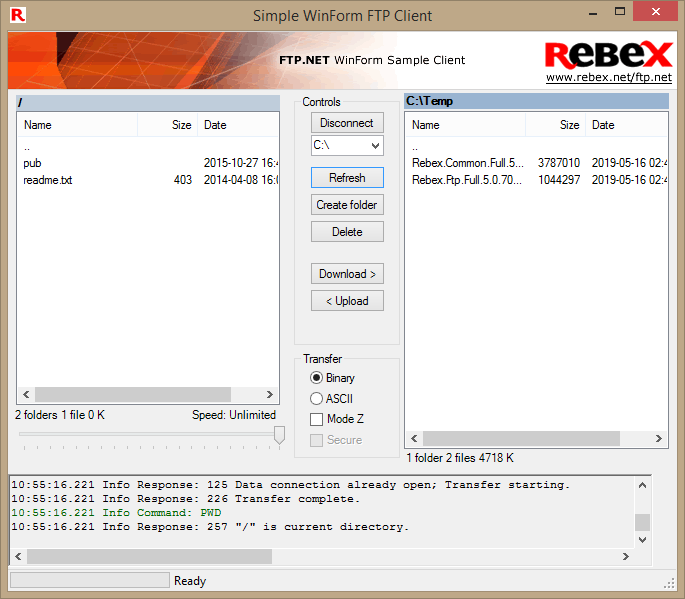The height and width of the screenshot is (599, 685).
Task: Click the 403 size value of readme.txt
Action: tap(183, 180)
